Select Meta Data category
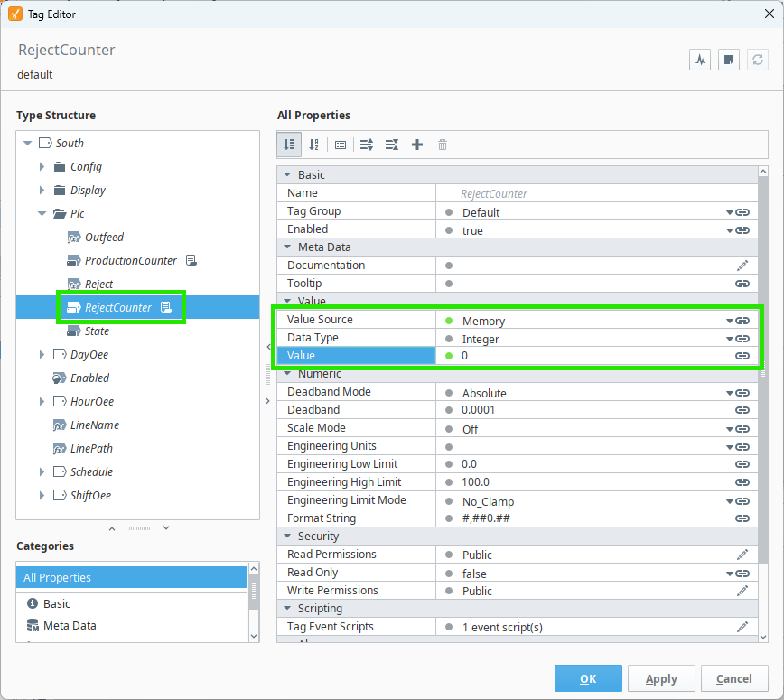The width and height of the screenshot is (784, 700). tap(69, 625)
